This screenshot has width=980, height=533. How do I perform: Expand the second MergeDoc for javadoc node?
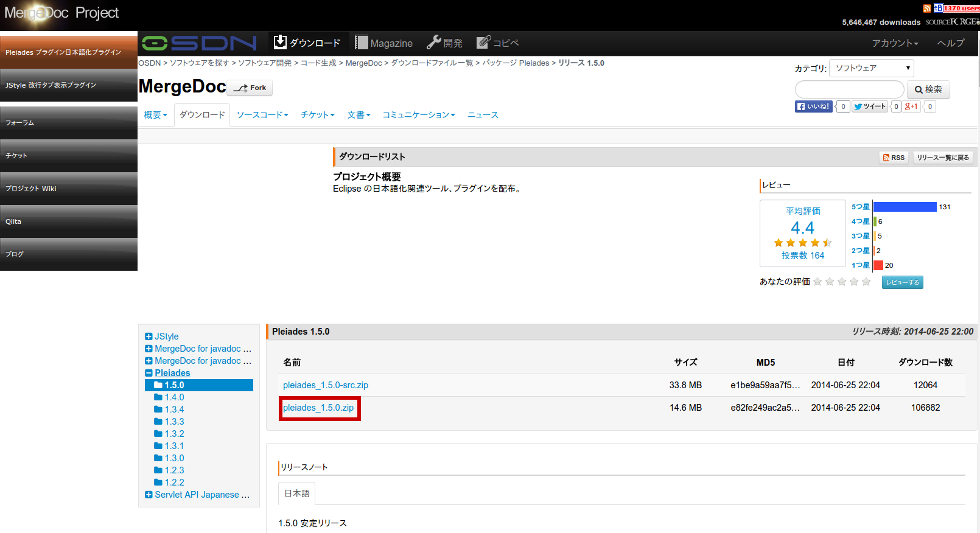click(x=149, y=361)
